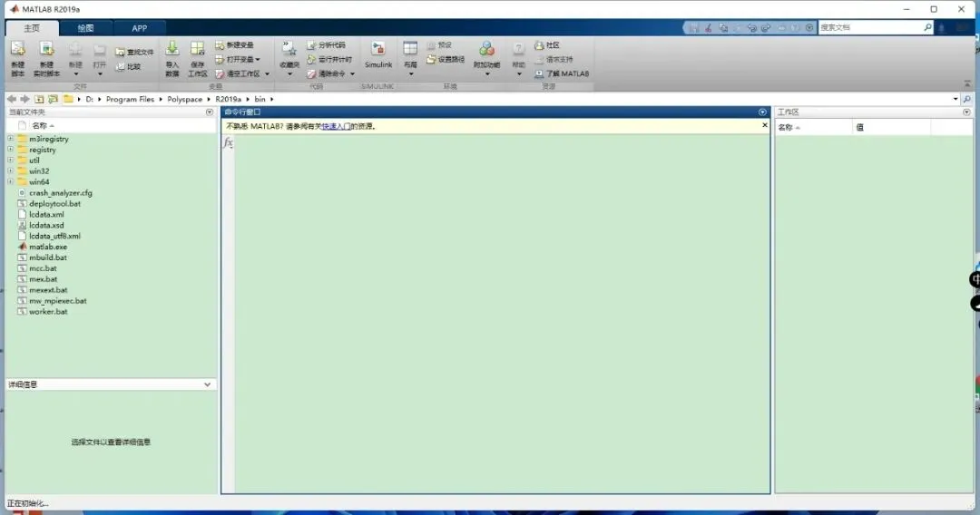Click the 查找文件 (Find Files) button
This screenshot has height=515, width=980.
coord(134,52)
